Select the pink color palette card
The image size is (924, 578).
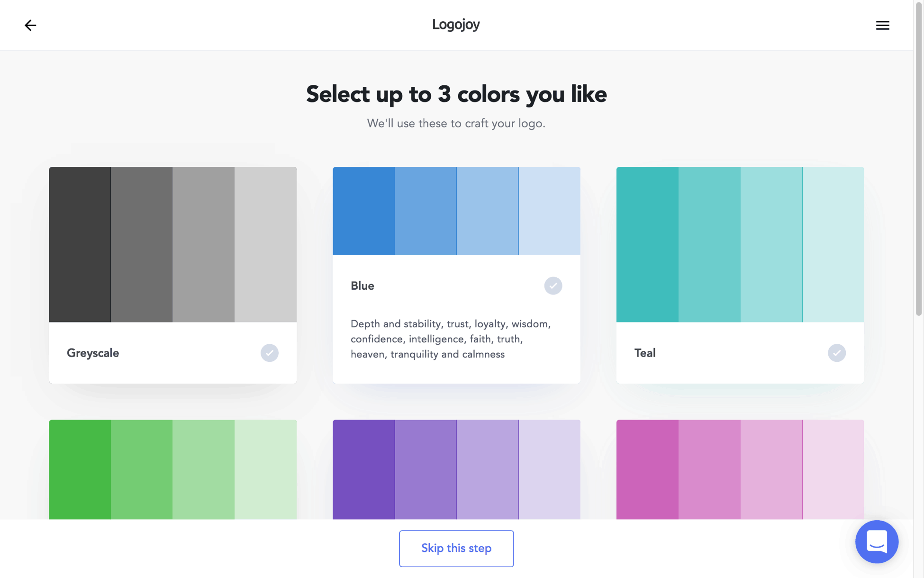[x=740, y=469]
